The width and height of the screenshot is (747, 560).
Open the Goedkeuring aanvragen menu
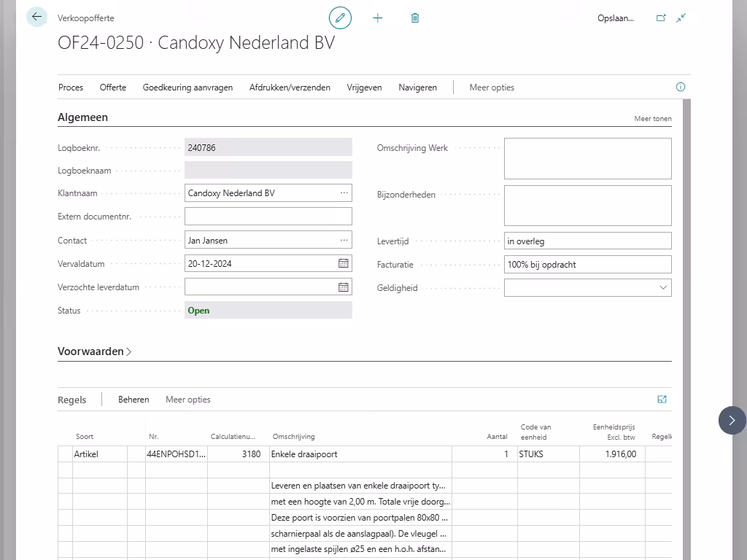[x=187, y=87]
